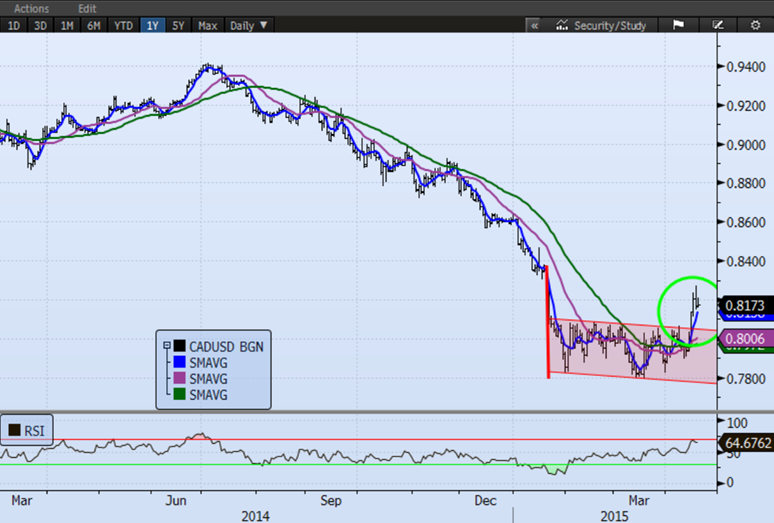
Task: Click the RSI study legend label
Action: tap(36, 431)
